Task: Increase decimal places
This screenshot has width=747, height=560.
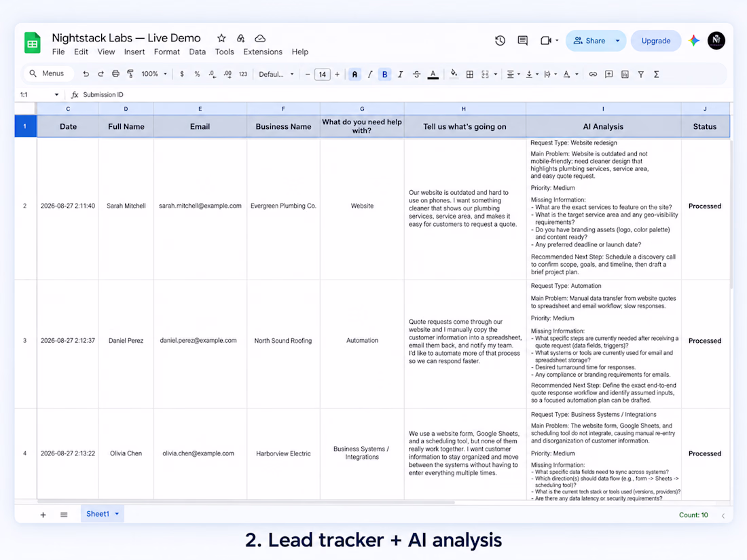Action: pos(227,74)
